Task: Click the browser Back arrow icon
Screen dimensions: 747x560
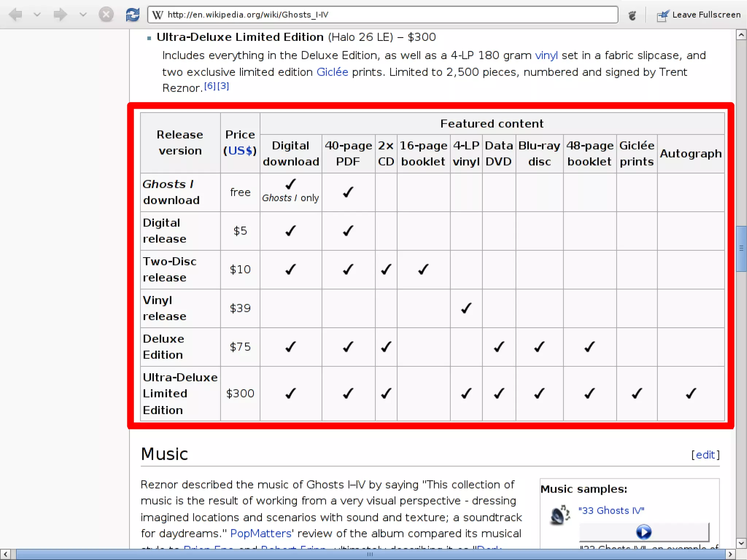Action: tap(15, 15)
